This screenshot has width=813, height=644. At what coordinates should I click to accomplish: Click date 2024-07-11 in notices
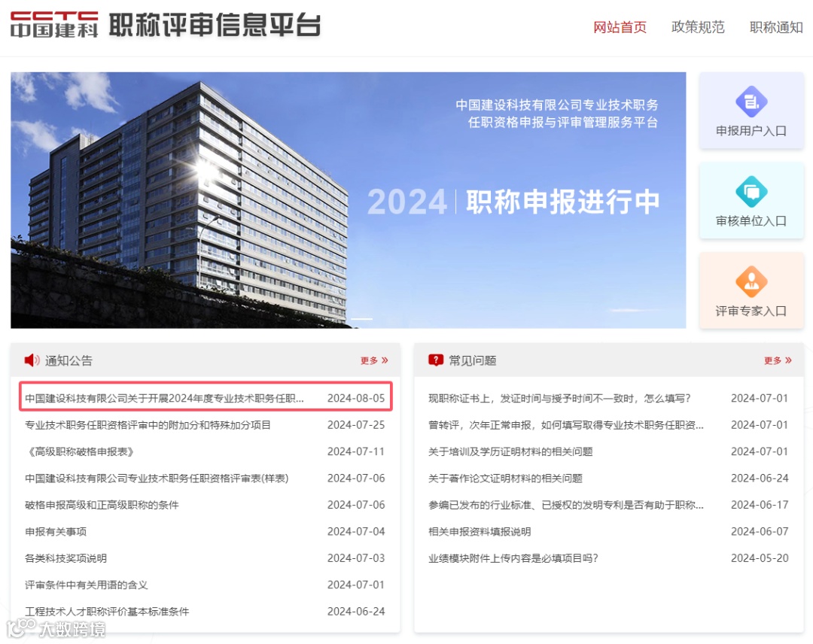pos(356,452)
